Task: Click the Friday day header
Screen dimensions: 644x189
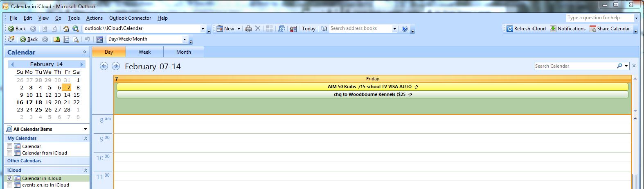Action: (372, 79)
